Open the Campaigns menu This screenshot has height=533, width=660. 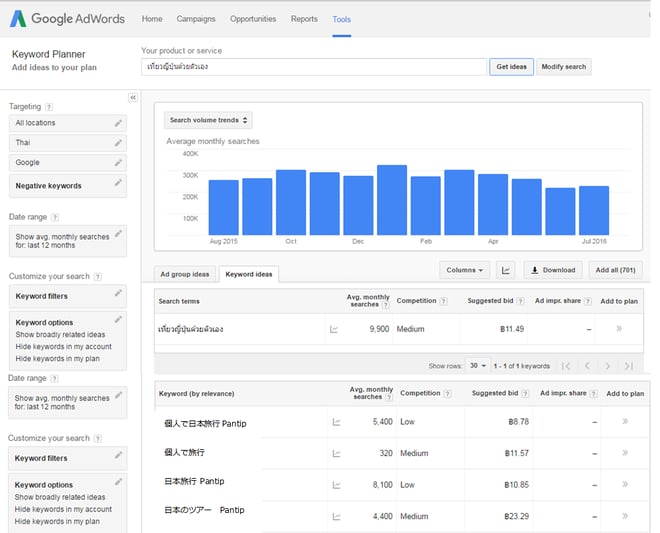point(196,19)
